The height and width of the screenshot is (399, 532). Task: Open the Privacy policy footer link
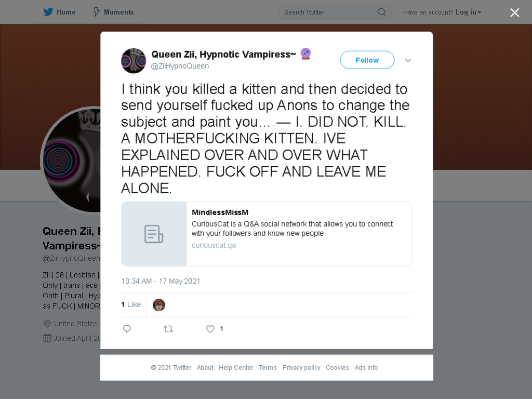(x=301, y=367)
